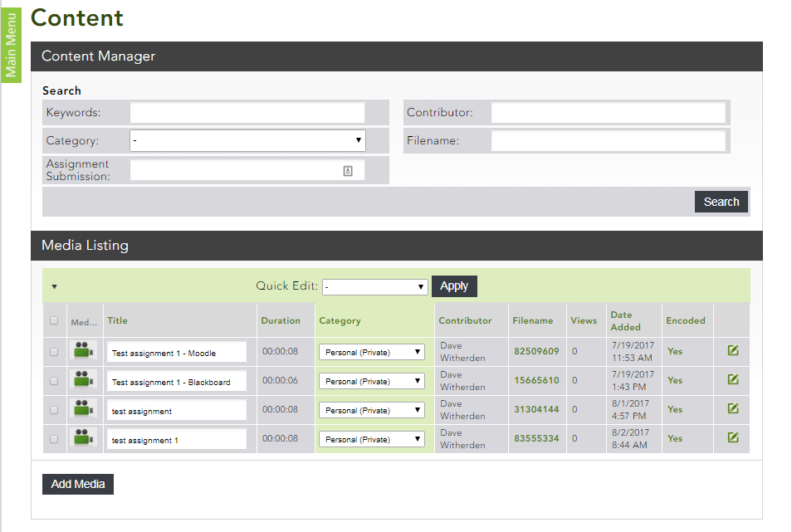Open edit icon for Test assignment 1 - Blackboard
This screenshot has width=792, height=532.
[x=733, y=379]
